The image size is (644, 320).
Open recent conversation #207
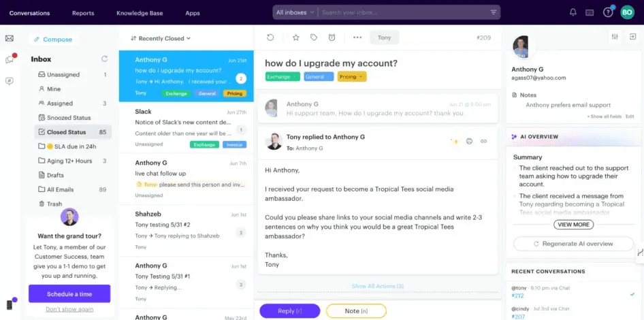[x=518, y=316]
